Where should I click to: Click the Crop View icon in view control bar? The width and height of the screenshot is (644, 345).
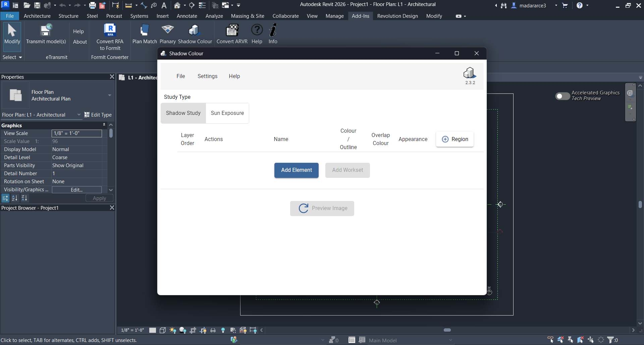[x=193, y=330]
